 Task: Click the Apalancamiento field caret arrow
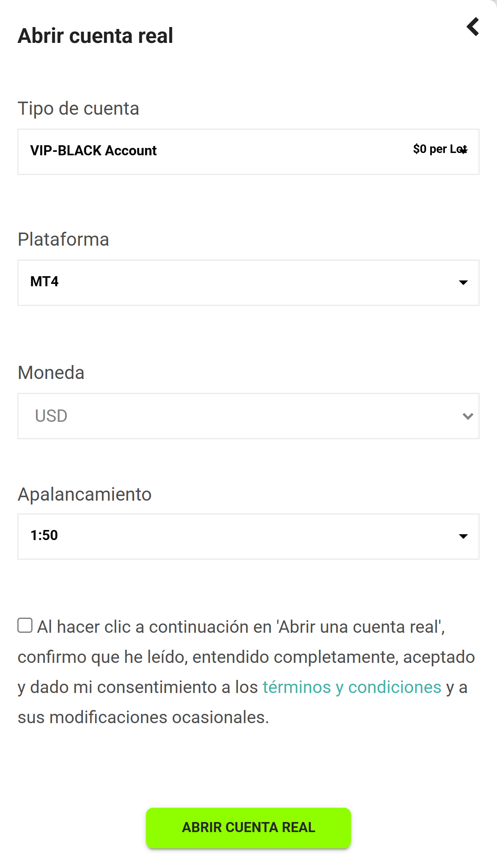(463, 537)
